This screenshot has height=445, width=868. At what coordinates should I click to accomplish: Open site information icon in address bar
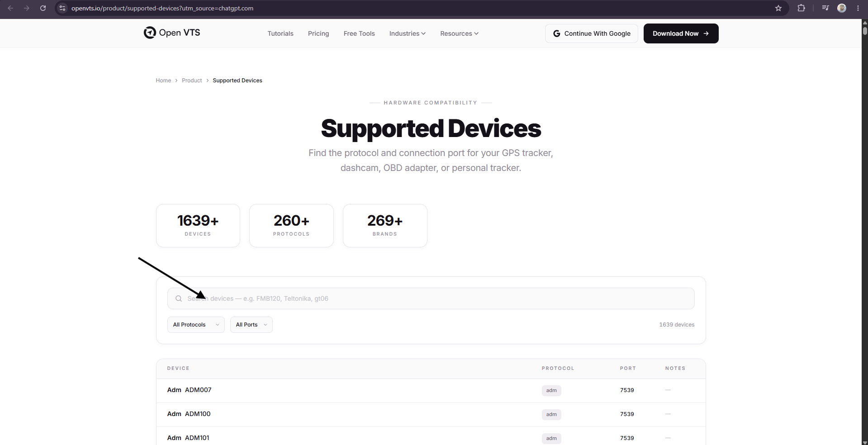[62, 8]
